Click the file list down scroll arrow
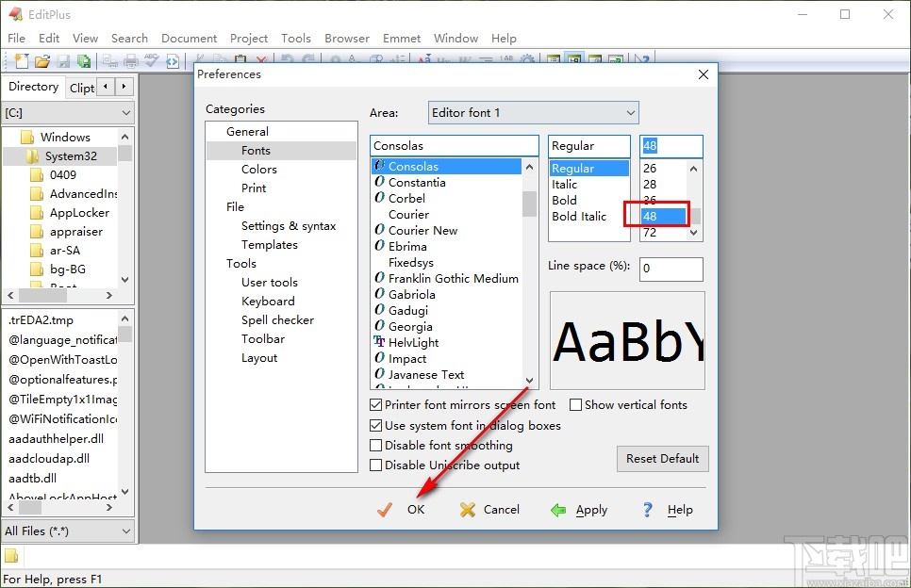 pyautogui.click(x=124, y=491)
